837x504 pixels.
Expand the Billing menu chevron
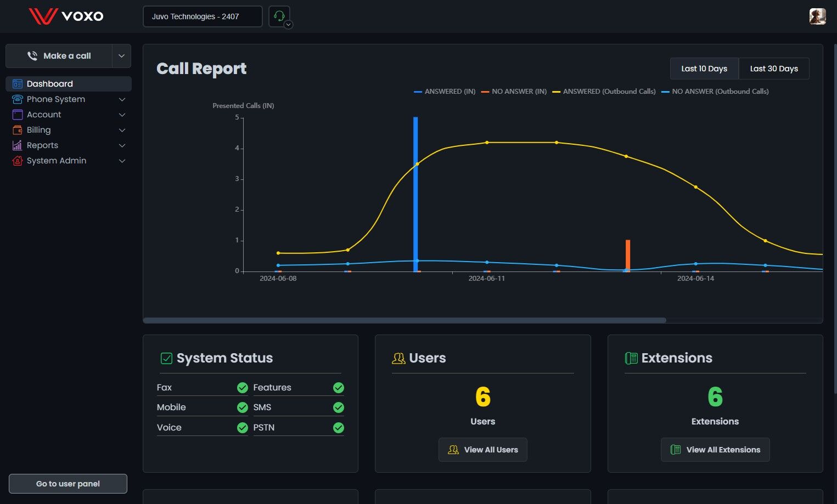(x=122, y=130)
